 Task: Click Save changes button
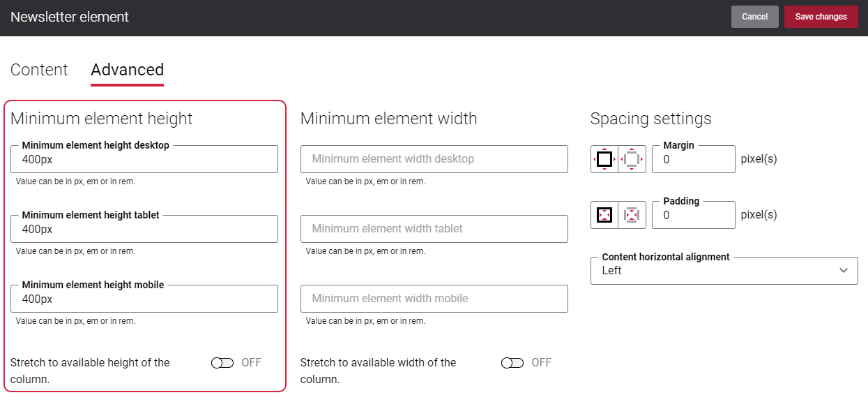click(x=821, y=17)
